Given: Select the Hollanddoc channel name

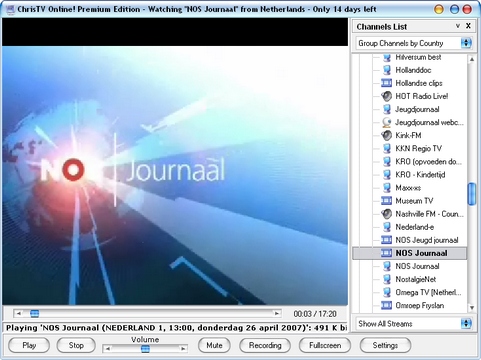Looking at the screenshot, I should point(413,70).
